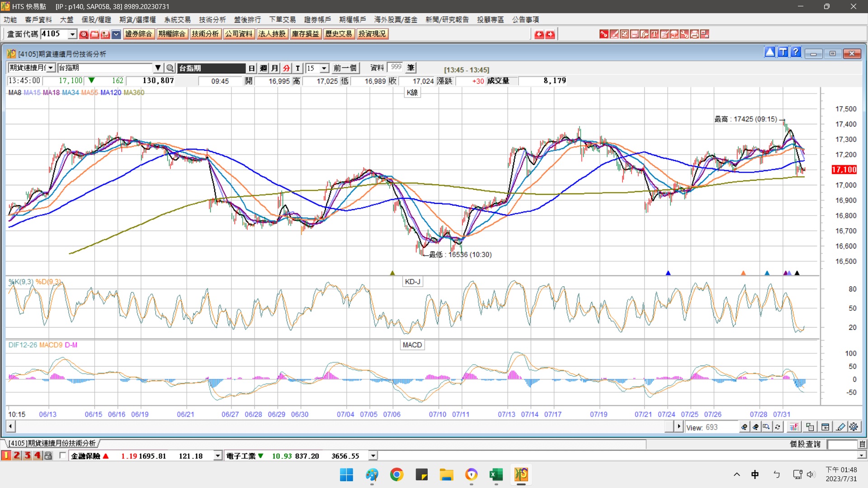Screen dimensions: 868x488
Task: Click the refresh chart icon
Action: (778, 427)
